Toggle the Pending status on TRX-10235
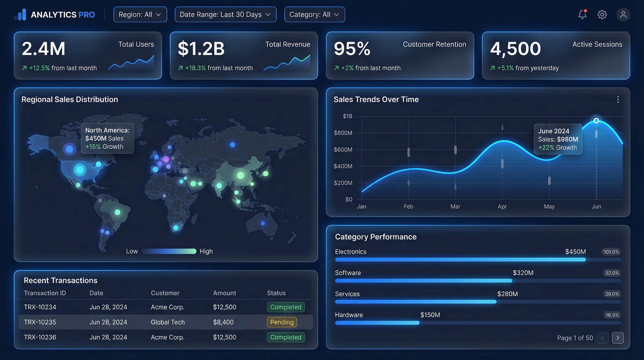644x360 pixels. (x=282, y=322)
